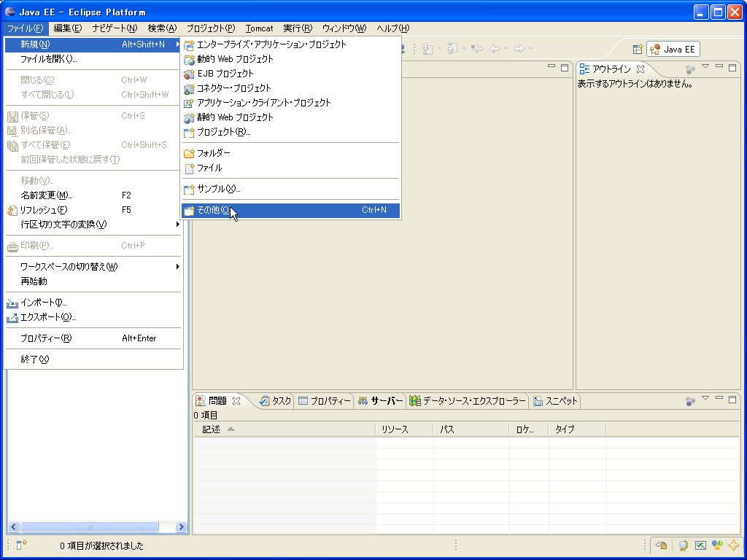Minimize the bottom 問題 panel
The image size is (747, 560).
click(x=719, y=399)
